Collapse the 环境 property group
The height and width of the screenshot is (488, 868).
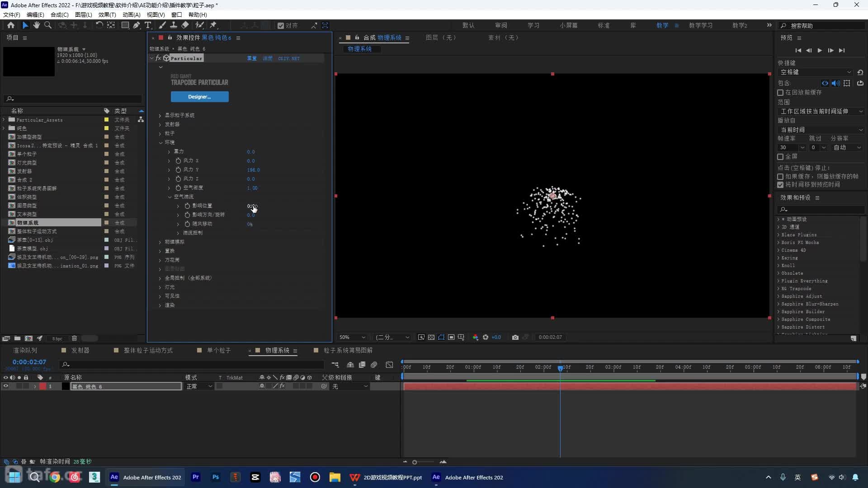pos(160,143)
